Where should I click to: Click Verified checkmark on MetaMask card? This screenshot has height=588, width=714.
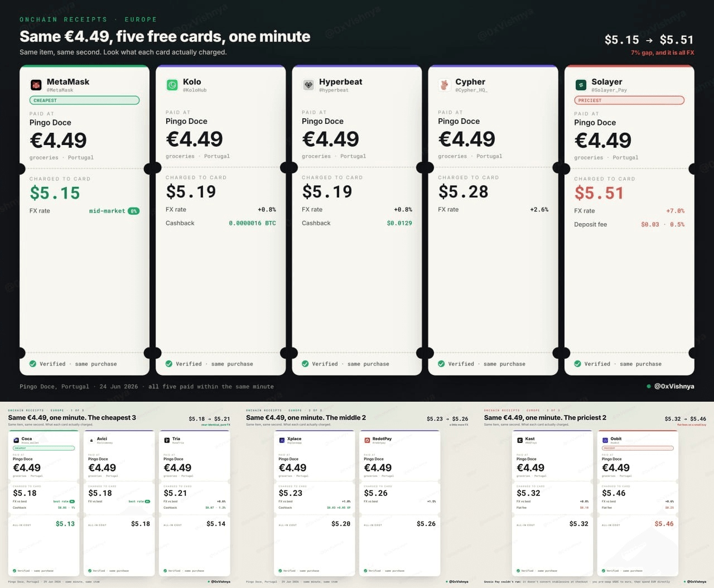33,364
